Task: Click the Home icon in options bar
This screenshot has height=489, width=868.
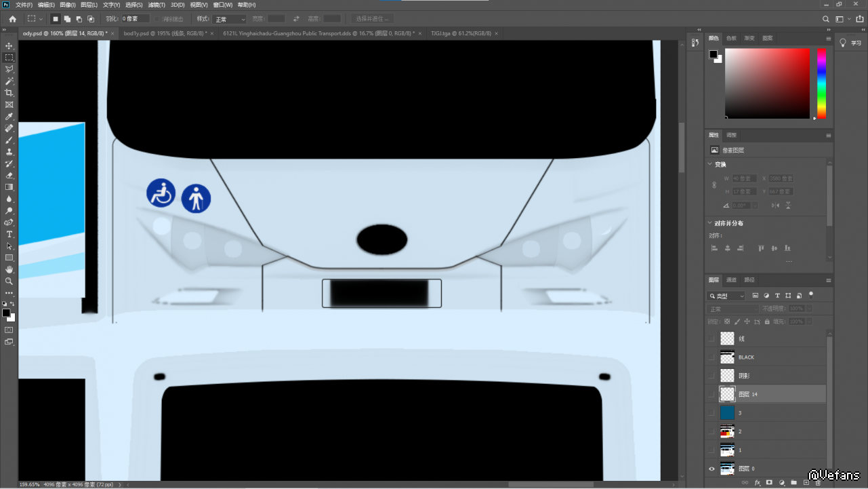Action: [x=12, y=19]
